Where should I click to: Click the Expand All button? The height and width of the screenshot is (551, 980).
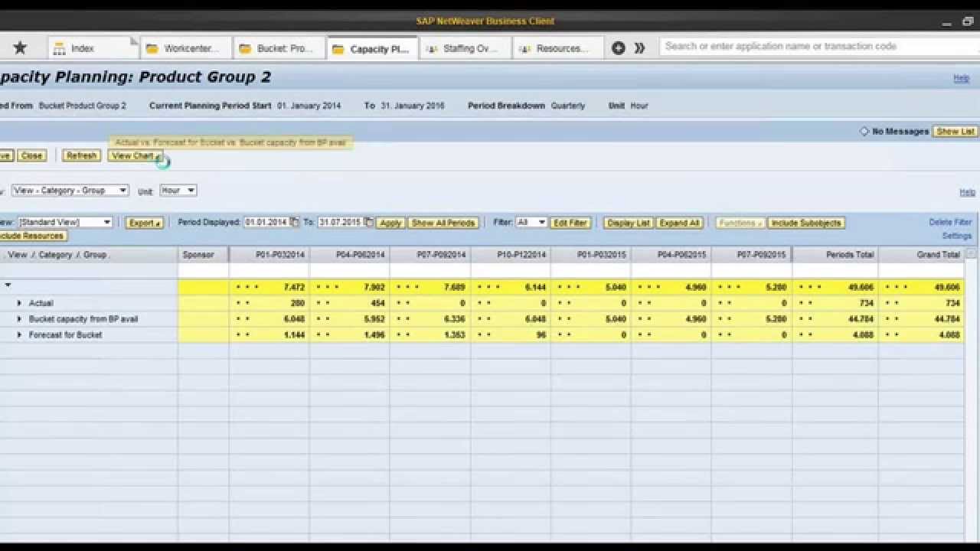tap(679, 223)
